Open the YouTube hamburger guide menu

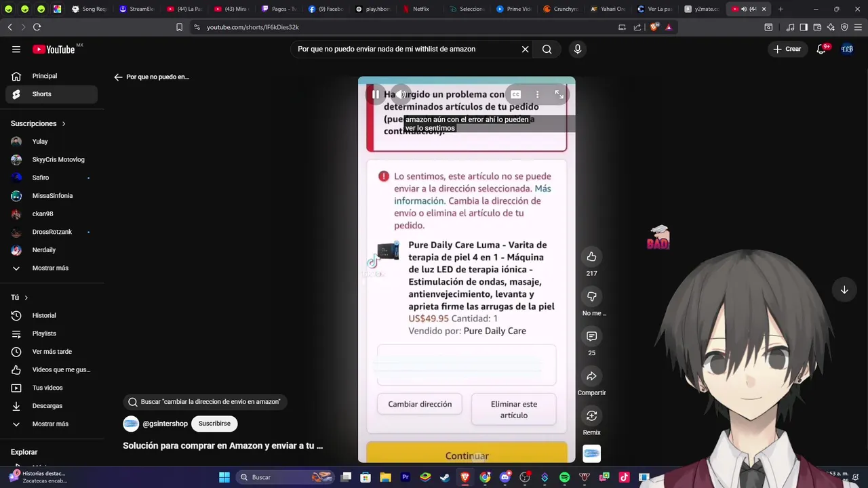point(16,49)
